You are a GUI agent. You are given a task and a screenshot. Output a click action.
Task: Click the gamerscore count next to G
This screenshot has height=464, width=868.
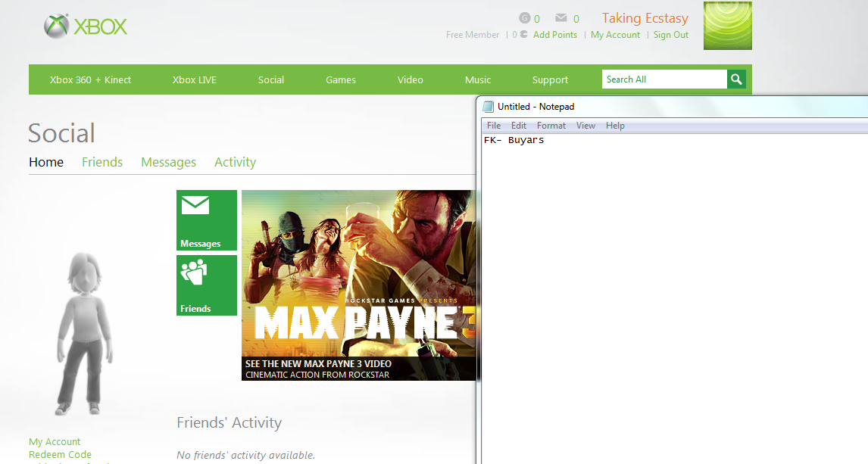pos(537,19)
